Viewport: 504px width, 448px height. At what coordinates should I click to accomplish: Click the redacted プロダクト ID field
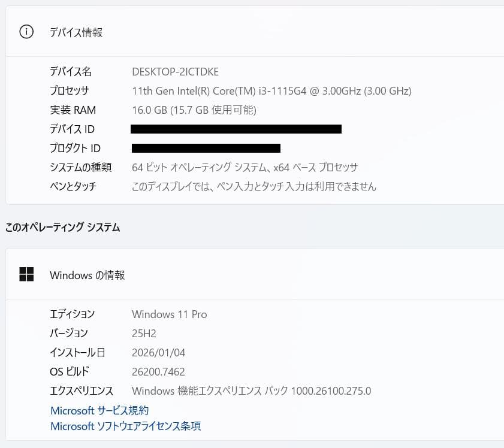point(206,148)
